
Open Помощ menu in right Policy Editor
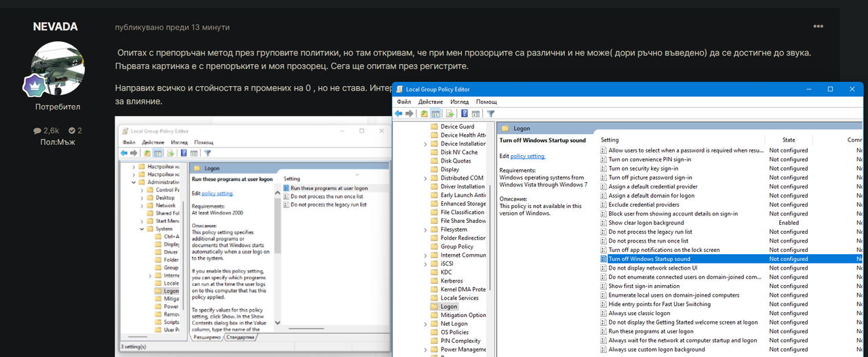click(x=486, y=102)
